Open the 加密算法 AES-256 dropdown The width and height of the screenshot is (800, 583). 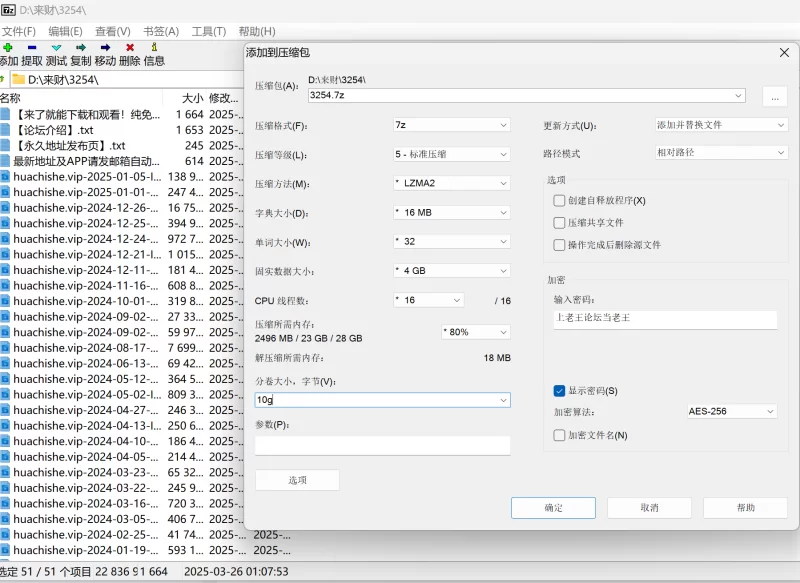click(731, 411)
